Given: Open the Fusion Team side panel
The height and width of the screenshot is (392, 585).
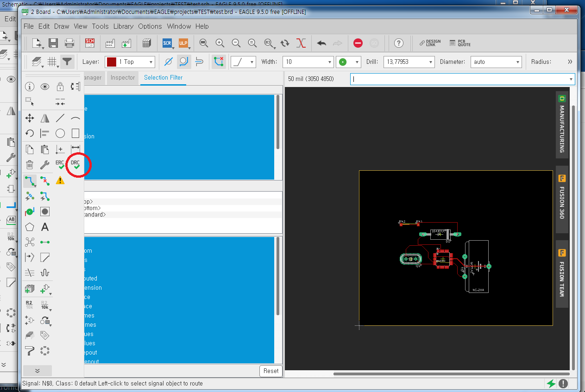Looking at the screenshot, I should tap(562, 274).
